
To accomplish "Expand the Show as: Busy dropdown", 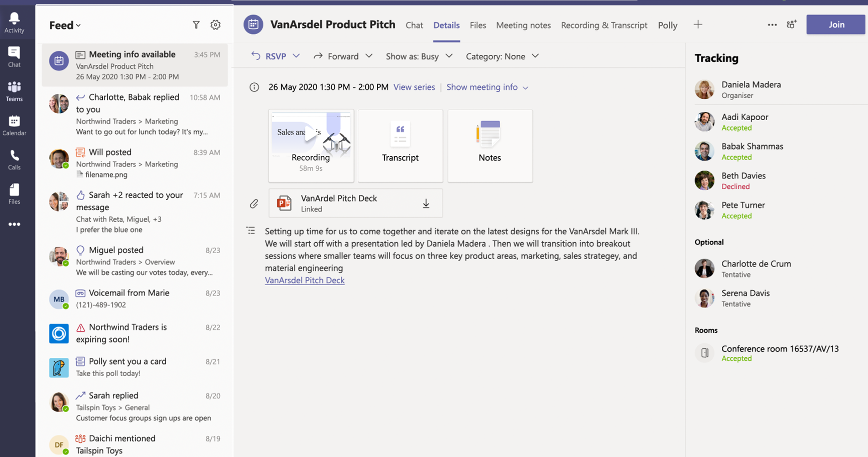I will [419, 56].
